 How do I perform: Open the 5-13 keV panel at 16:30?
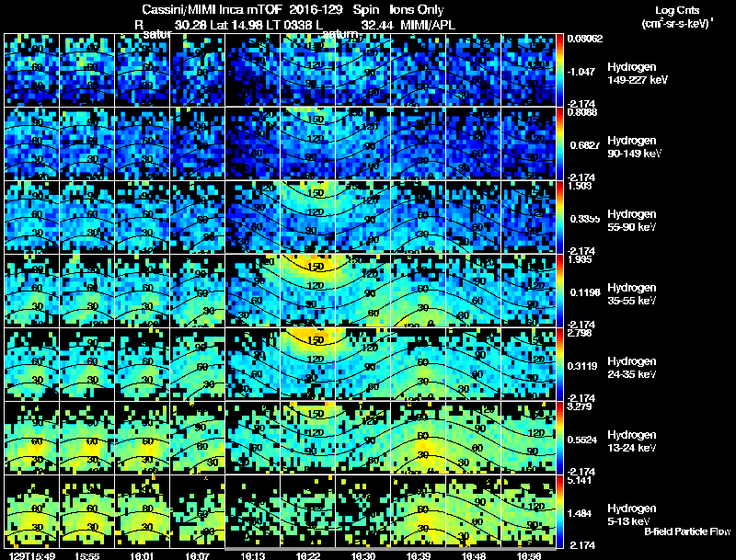click(x=363, y=511)
